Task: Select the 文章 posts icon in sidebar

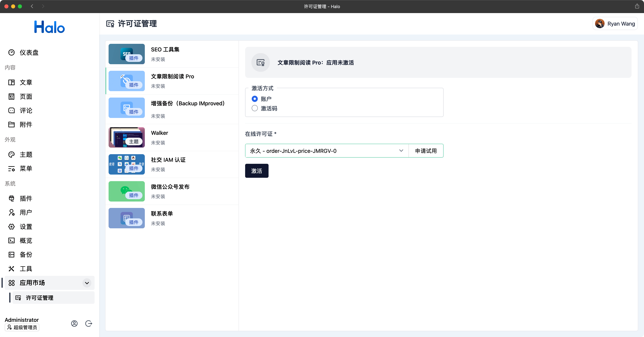Action: [11, 82]
